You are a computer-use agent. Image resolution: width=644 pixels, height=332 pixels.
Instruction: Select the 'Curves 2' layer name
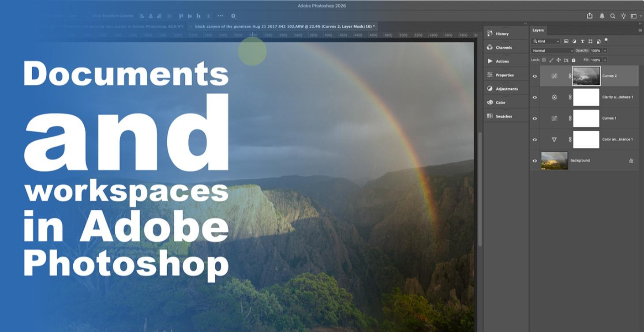pos(610,76)
